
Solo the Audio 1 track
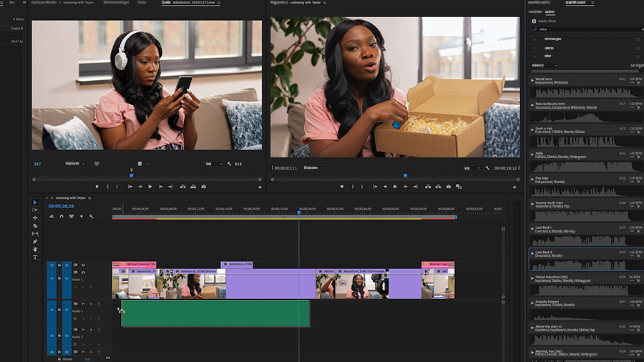click(x=91, y=304)
